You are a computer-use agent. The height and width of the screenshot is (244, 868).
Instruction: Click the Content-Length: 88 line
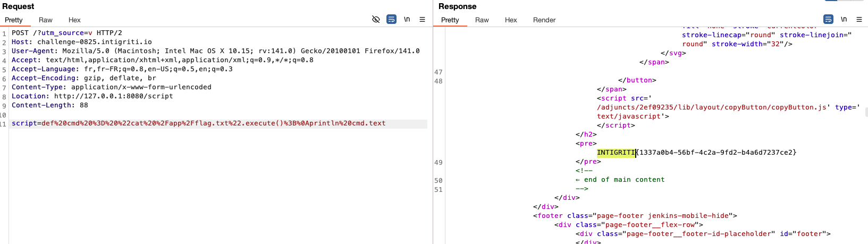click(50, 105)
